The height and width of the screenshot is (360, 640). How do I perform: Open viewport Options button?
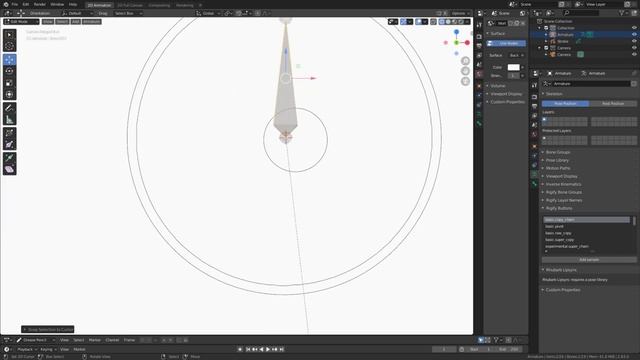(460, 13)
